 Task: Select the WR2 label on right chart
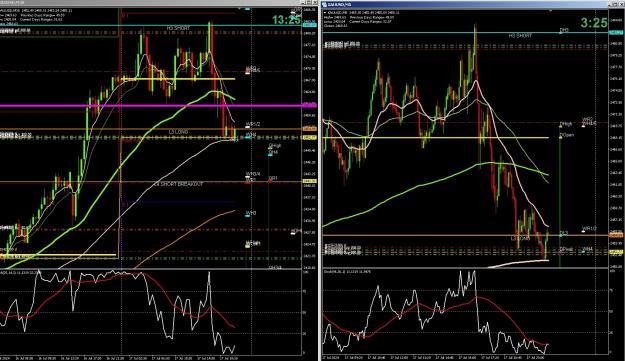tap(587, 119)
